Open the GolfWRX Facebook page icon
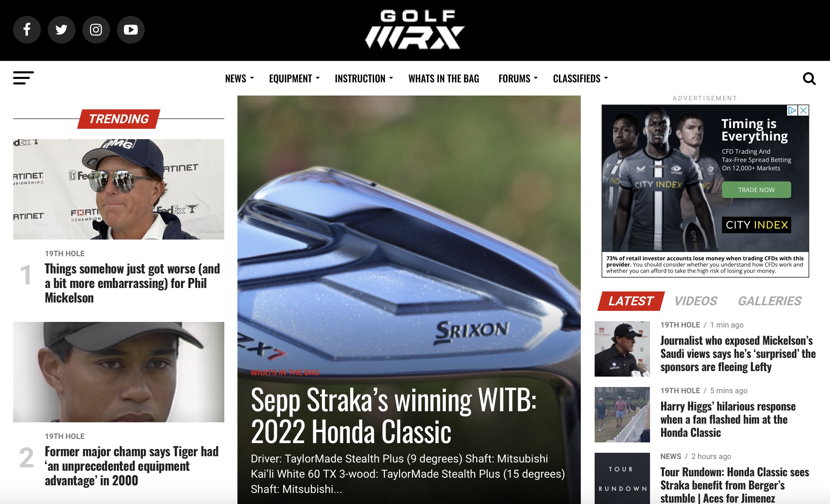Viewport: 830px width, 504px height. pyautogui.click(x=27, y=30)
